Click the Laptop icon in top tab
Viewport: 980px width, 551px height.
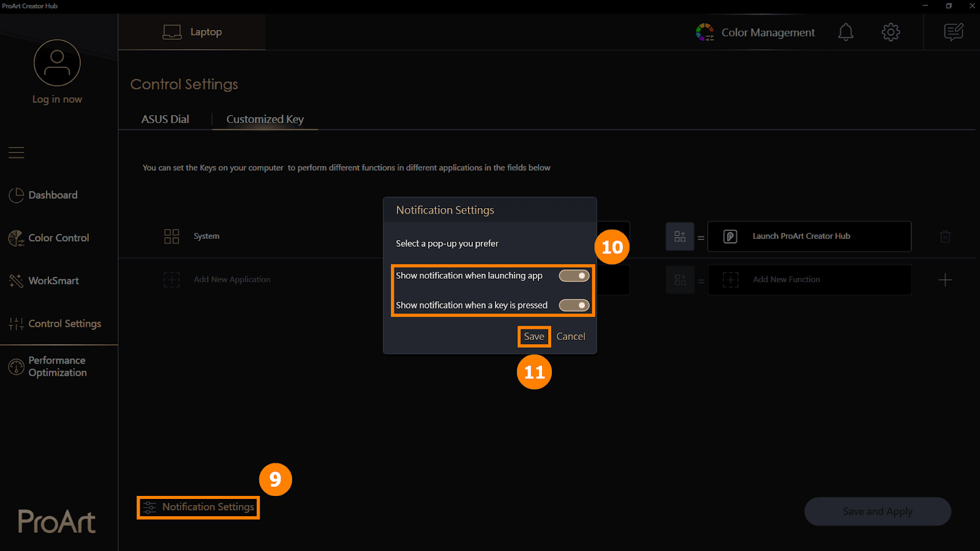[172, 32]
